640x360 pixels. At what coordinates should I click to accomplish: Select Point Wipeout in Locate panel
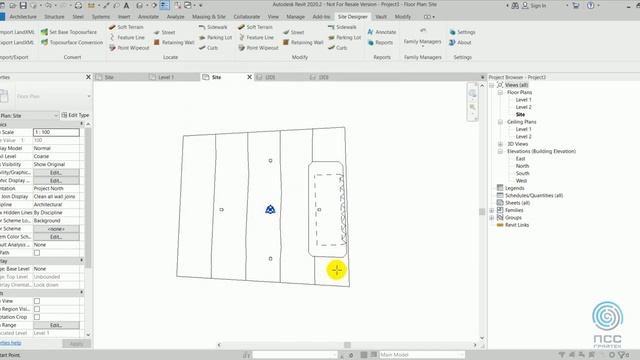point(129,48)
